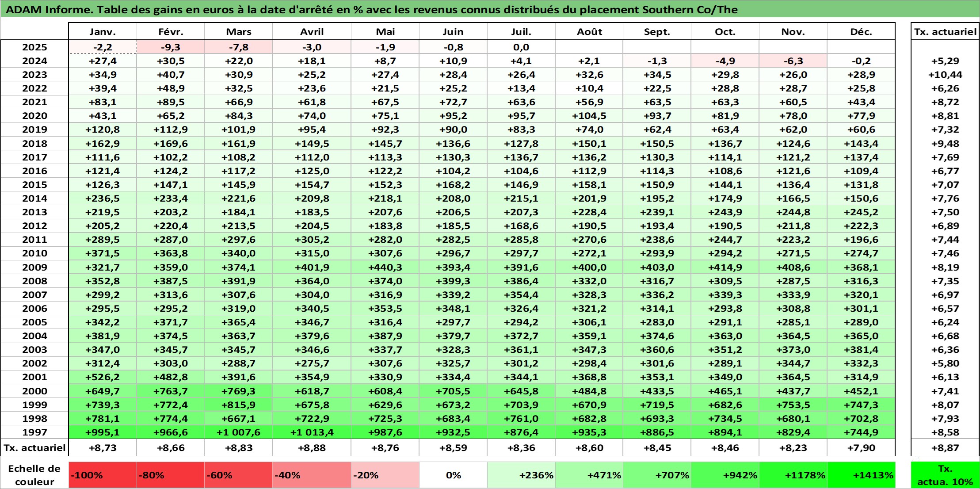This screenshot has height=489, width=980.
Task: Click the +1413% bright green swatch
Action: click(x=861, y=475)
